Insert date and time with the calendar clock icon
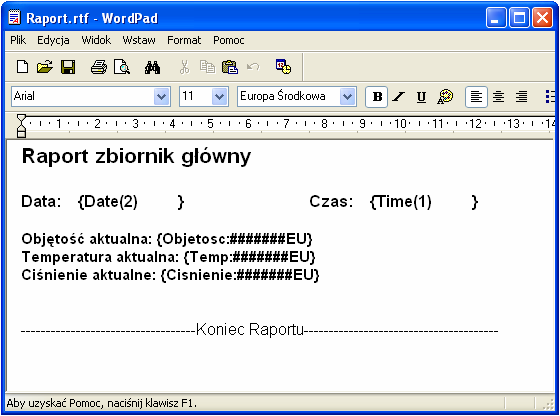Image resolution: width=560 pixels, height=416 pixels. click(283, 67)
